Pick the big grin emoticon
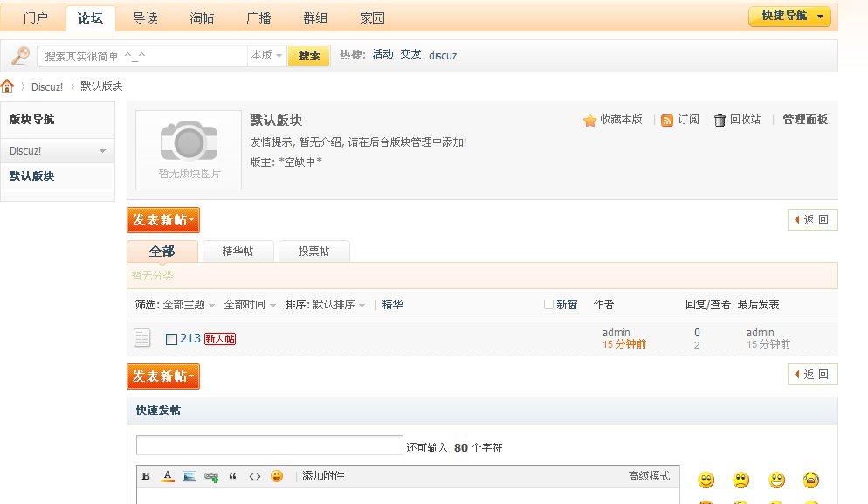The width and height of the screenshot is (868, 504). click(x=776, y=480)
